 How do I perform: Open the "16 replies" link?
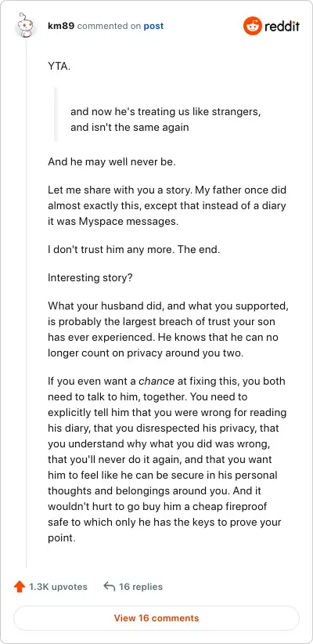(141, 587)
